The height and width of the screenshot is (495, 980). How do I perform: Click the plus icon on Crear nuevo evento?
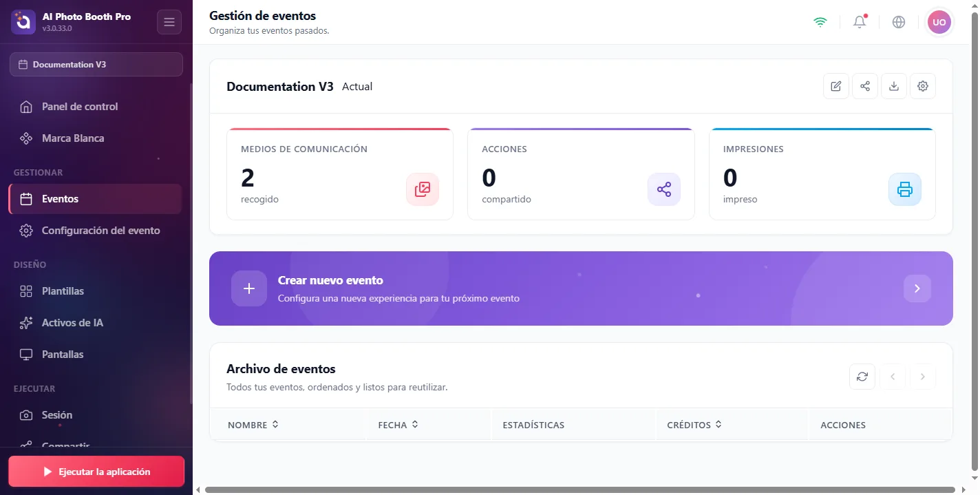coord(249,288)
